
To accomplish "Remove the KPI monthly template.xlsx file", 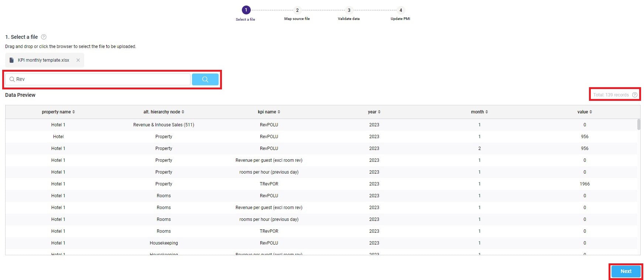I will pyautogui.click(x=78, y=60).
